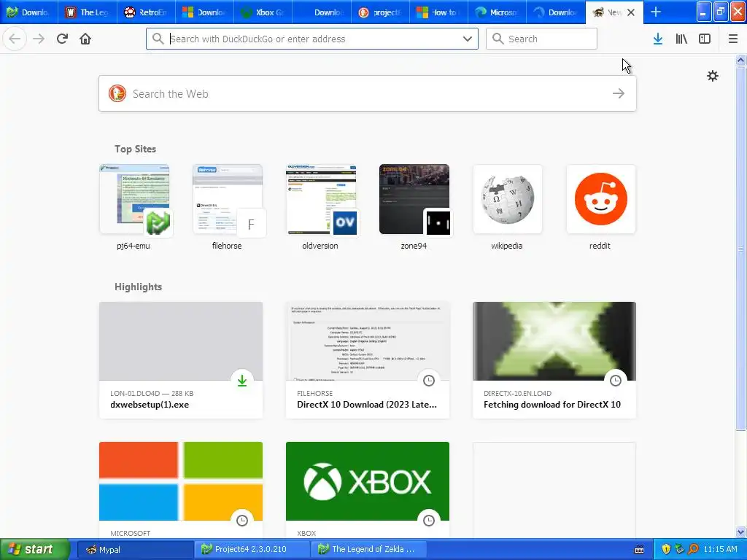The image size is (747, 560).
Task: Expand the address bar history dropdown
Action: tap(468, 39)
